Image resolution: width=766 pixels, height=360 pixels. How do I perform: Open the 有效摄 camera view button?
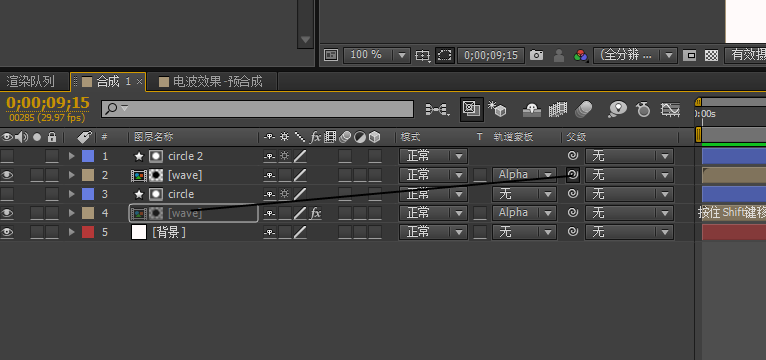(745, 55)
